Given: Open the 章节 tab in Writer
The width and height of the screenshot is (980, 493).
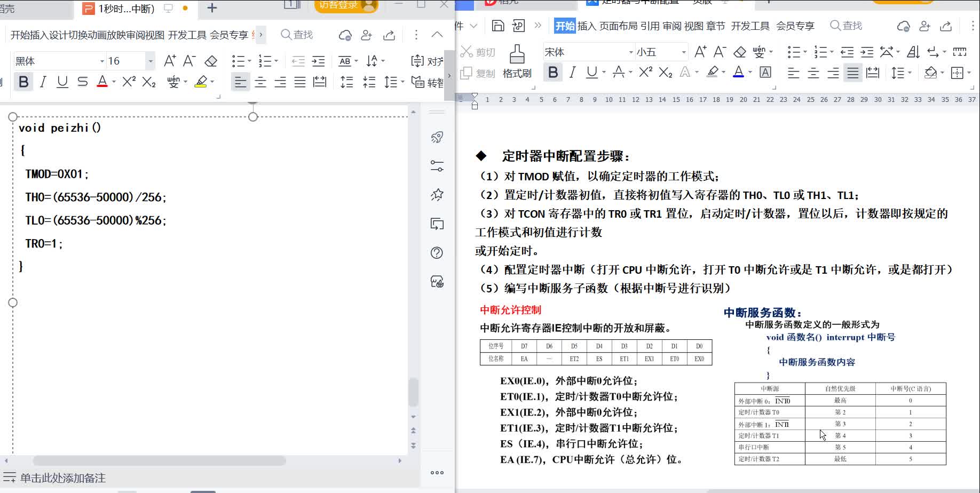Looking at the screenshot, I should click(x=716, y=26).
